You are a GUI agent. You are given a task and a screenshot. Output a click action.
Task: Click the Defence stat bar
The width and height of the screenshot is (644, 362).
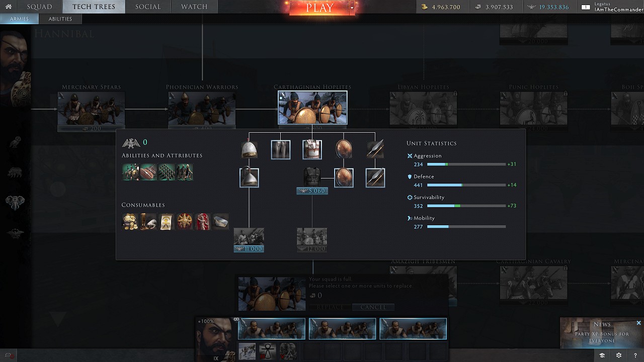pos(466,185)
